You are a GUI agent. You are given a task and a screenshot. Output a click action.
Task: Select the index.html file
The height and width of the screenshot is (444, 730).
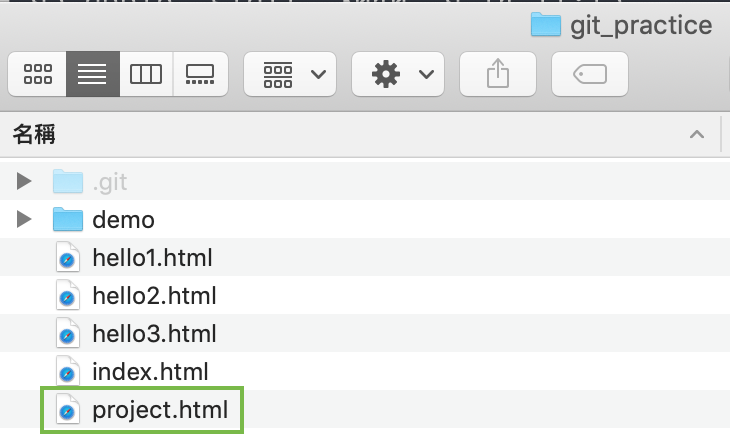[x=150, y=372]
